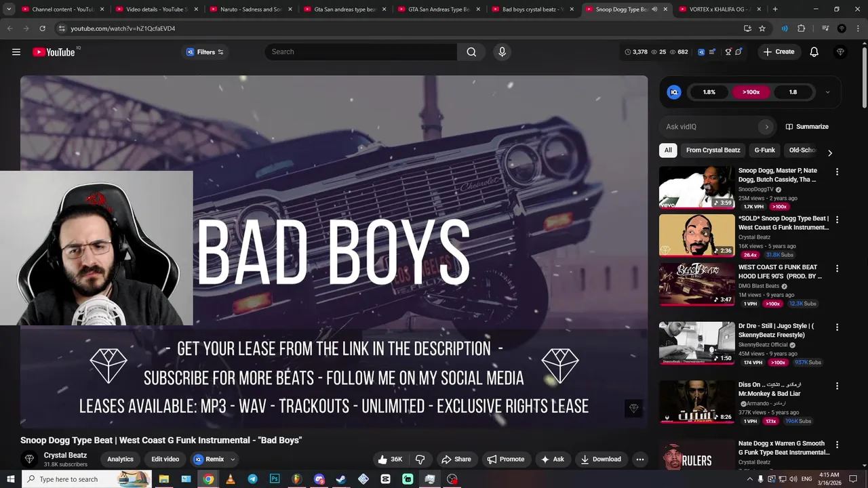
Task: Open Photoshop from the taskbar
Action: click(275, 479)
